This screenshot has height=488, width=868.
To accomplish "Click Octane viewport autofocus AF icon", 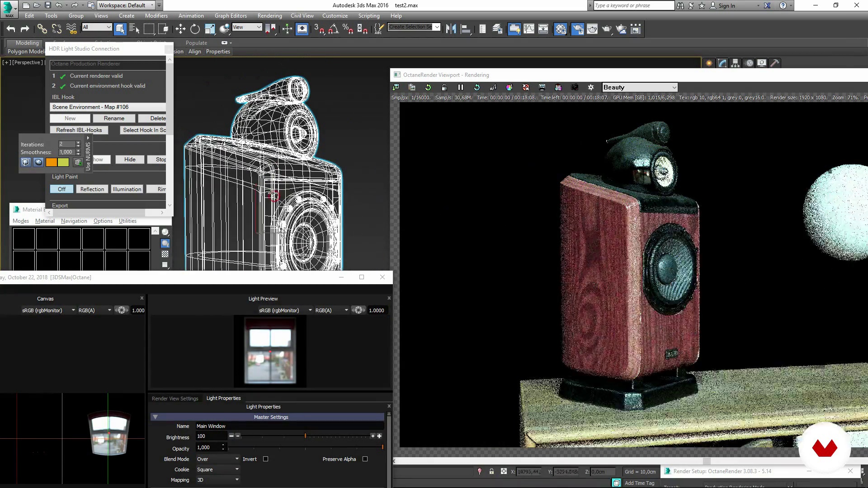I will pyautogui.click(x=493, y=87).
